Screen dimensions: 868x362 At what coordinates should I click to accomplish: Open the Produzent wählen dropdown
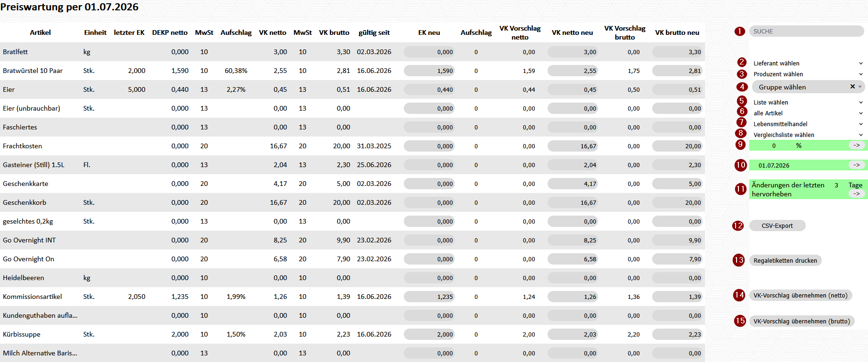point(808,74)
